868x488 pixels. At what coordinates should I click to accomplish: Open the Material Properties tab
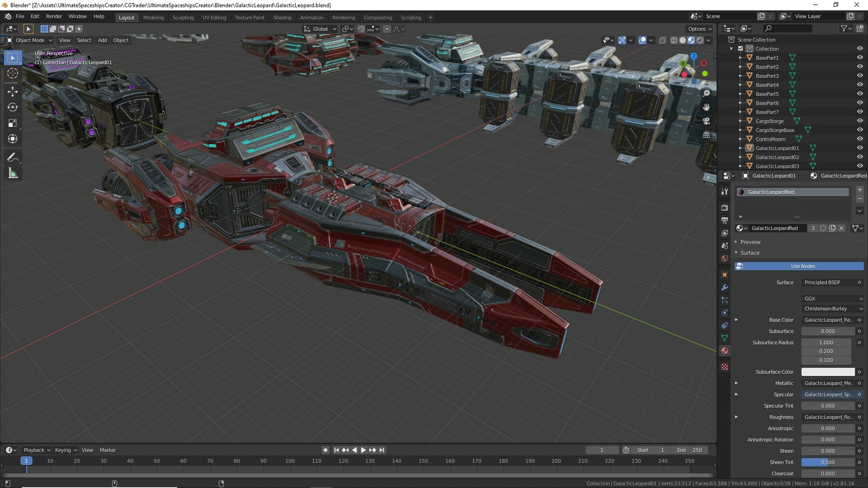click(x=725, y=351)
